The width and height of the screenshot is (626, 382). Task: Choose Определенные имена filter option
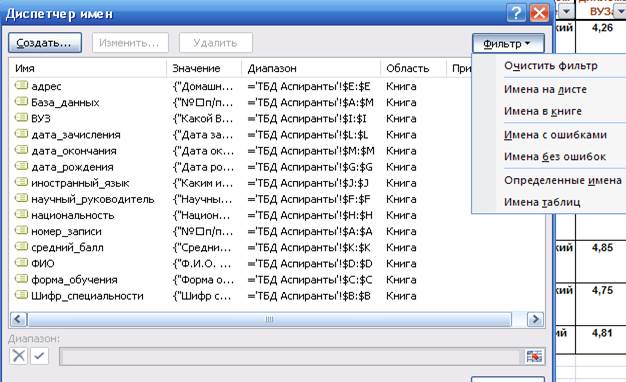[563, 180]
